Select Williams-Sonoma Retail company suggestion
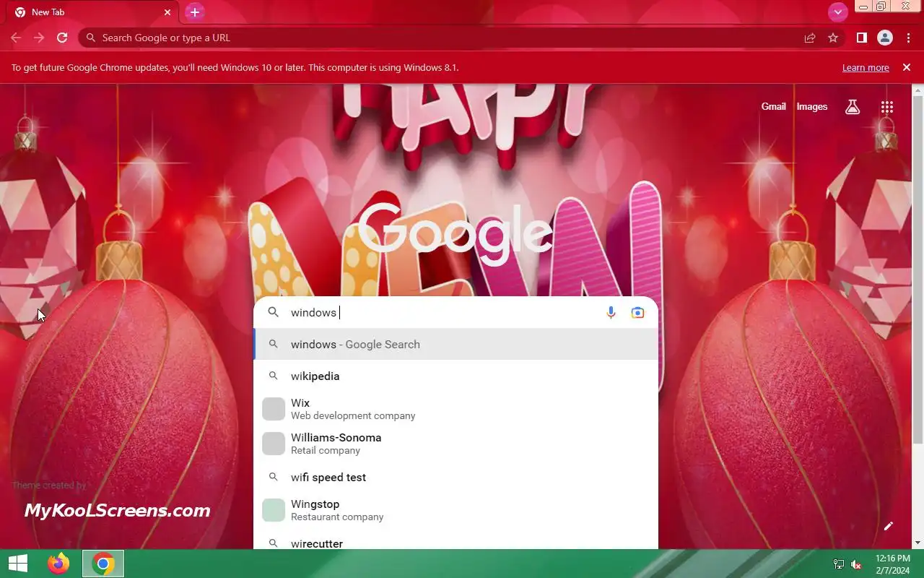The image size is (924, 578). coord(456,444)
